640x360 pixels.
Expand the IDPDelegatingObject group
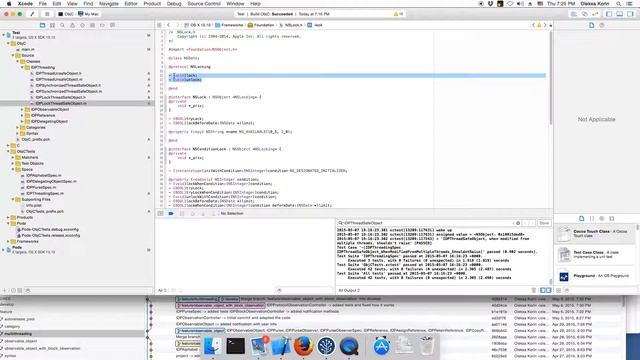pos(22,121)
